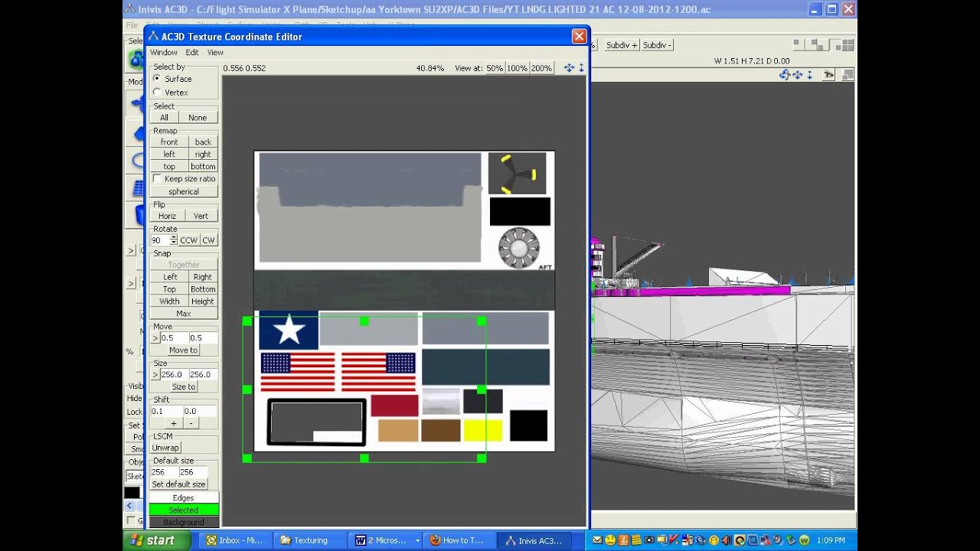Rotate counter-clockwise with CCW button
Viewport: 980px width, 551px height.
pyautogui.click(x=189, y=240)
